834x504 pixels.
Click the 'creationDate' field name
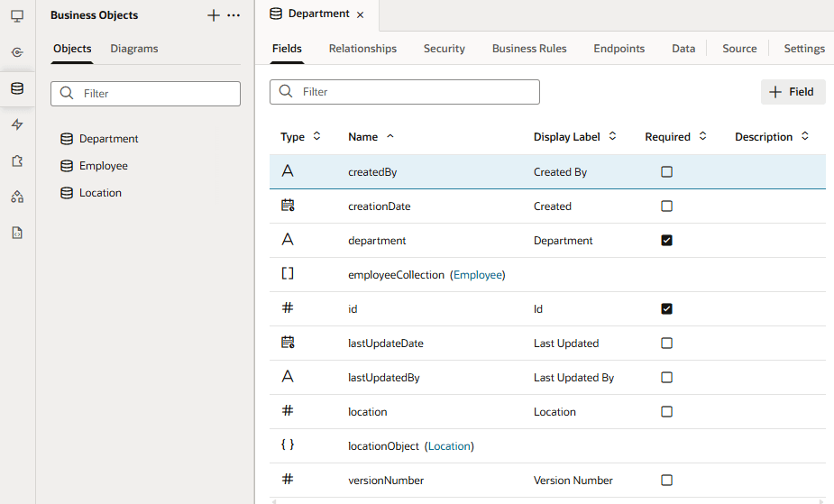(x=380, y=206)
